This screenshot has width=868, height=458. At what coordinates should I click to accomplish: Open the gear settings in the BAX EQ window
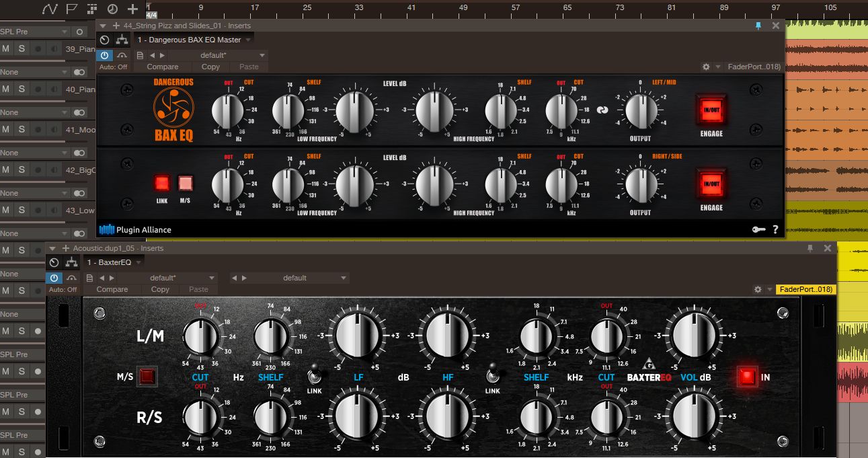[x=706, y=67]
